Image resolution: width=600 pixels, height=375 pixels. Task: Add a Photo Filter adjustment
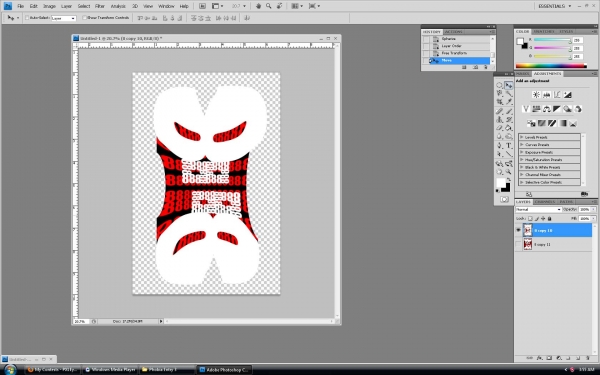(567, 109)
